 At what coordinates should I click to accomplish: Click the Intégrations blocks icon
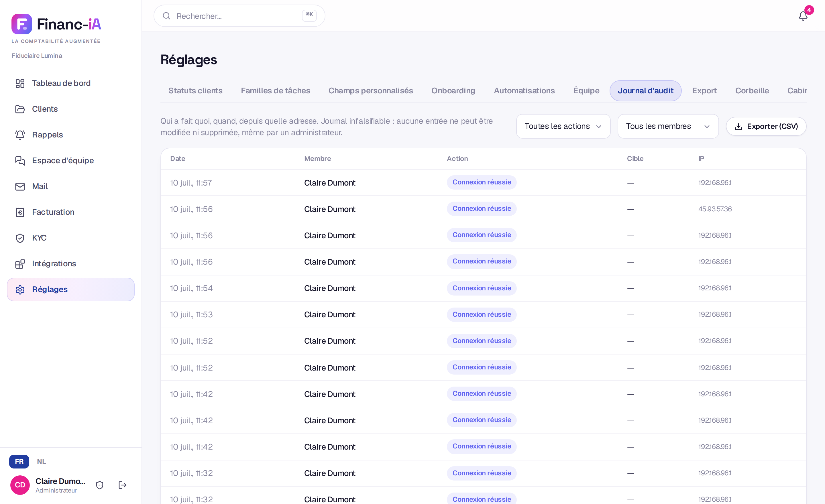(20, 264)
